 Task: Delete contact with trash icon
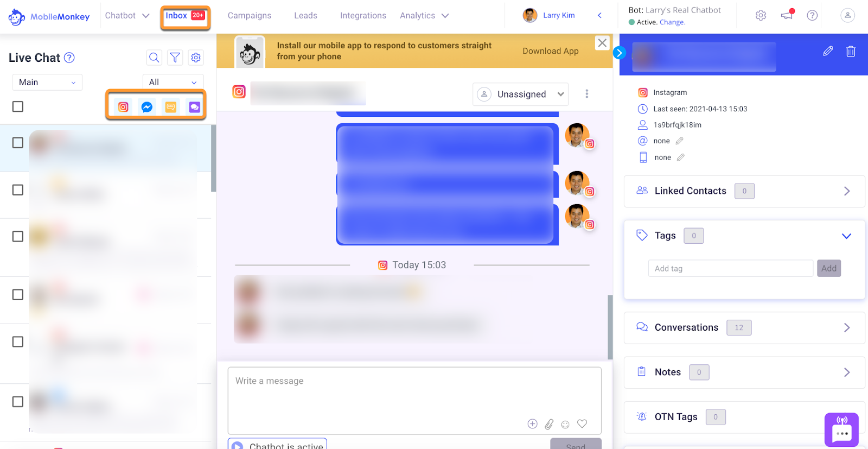coord(851,51)
